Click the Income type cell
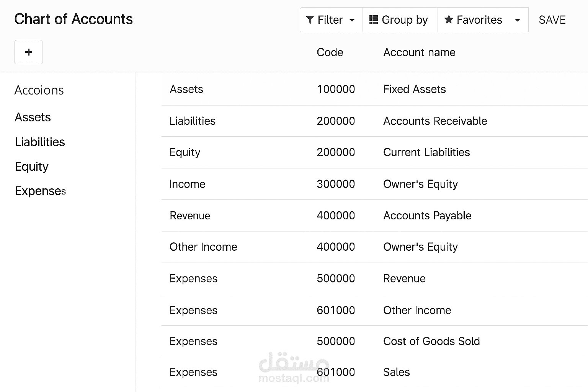This screenshot has height=392, width=588. pos(187,184)
